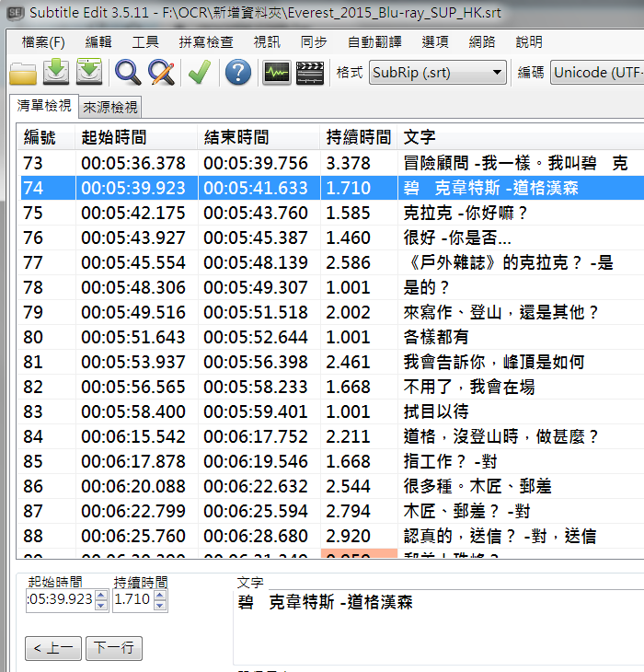Click the < 上一 previous line button
The height and width of the screenshot is (672, 644).
point(53,648)
